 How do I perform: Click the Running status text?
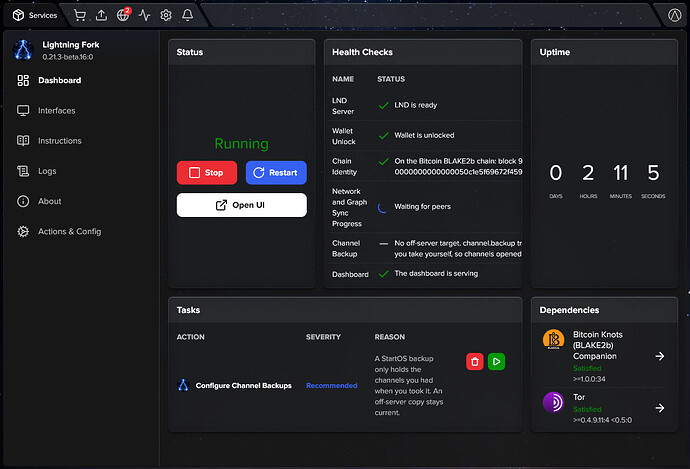click(242, 143)
